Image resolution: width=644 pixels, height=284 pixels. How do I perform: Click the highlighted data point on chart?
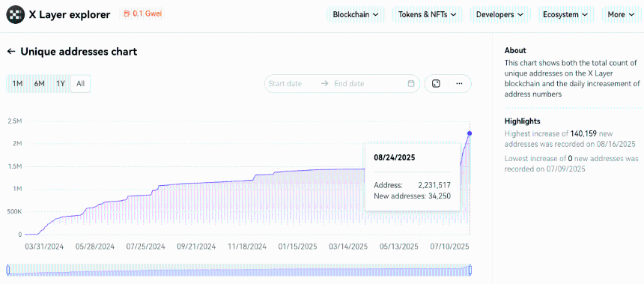[x=470, y=133]
